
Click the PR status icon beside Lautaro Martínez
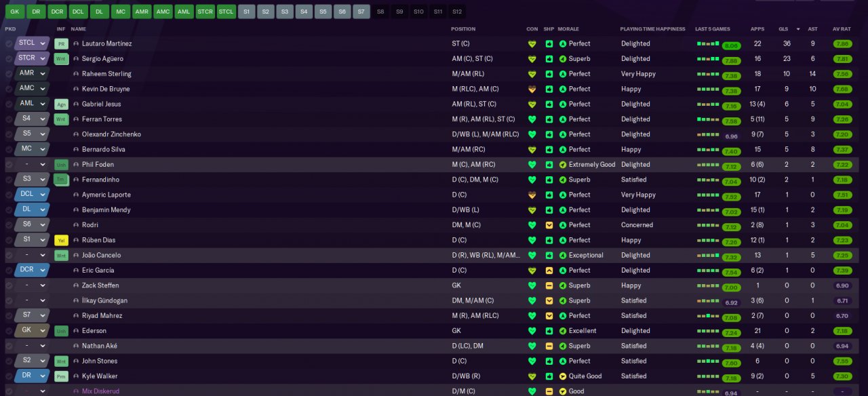tap(61, 43)
